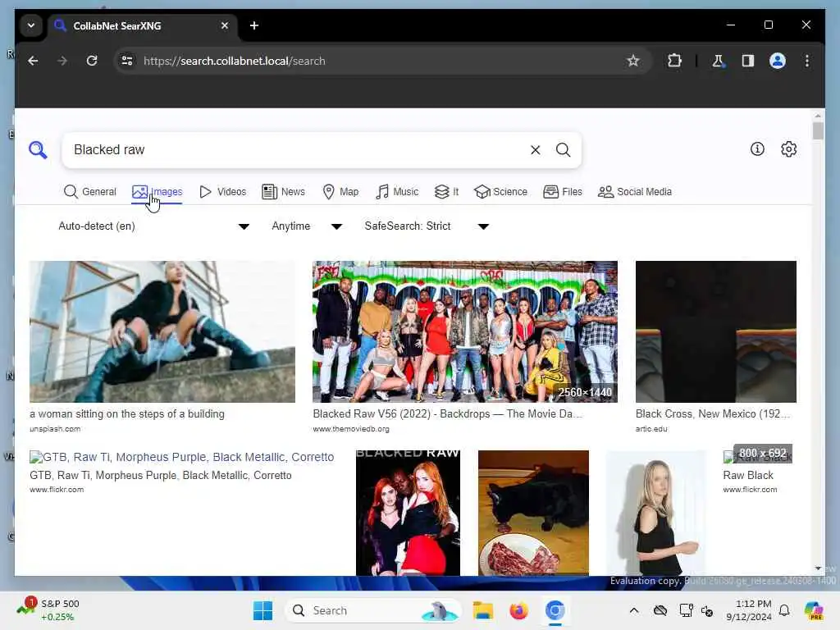Click the SearXNG magnifier logo
This screenshot has width=840, height=630.
(x=38, y=150)
